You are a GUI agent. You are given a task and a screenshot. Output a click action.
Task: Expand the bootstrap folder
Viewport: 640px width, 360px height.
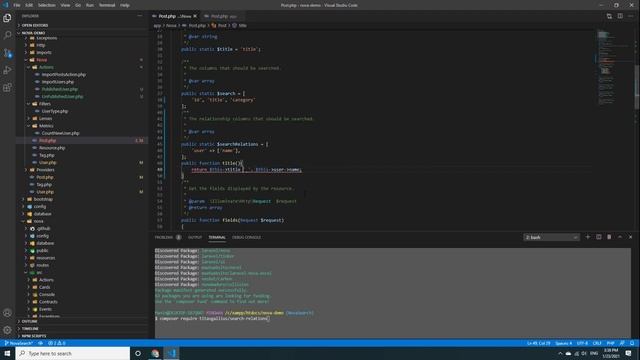point(43,199)
